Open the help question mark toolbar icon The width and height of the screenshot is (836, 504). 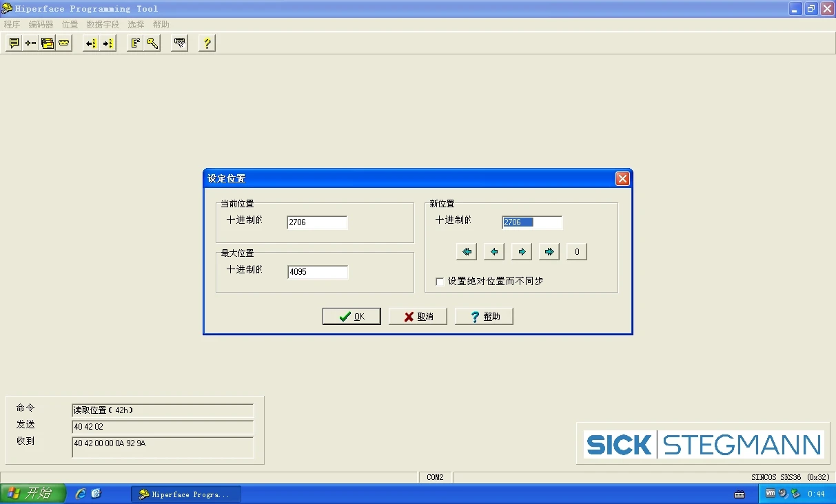pos(207,43)
